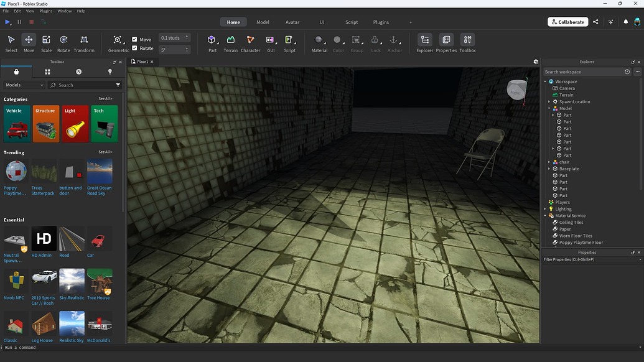The image size is (644, 362).
Task: Insert a GUI element
Action: [x=270, y=43]
